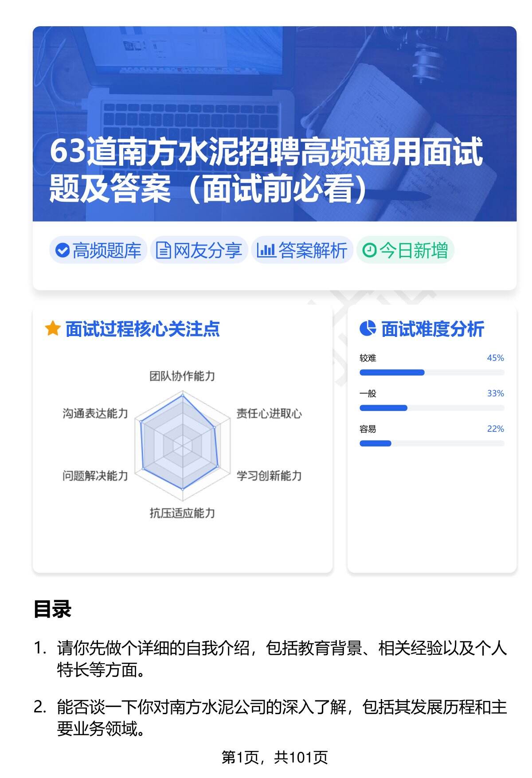Screen dimensions: 532x778
Task: Open the 答案解析 tag
Action: pos(302,250)
